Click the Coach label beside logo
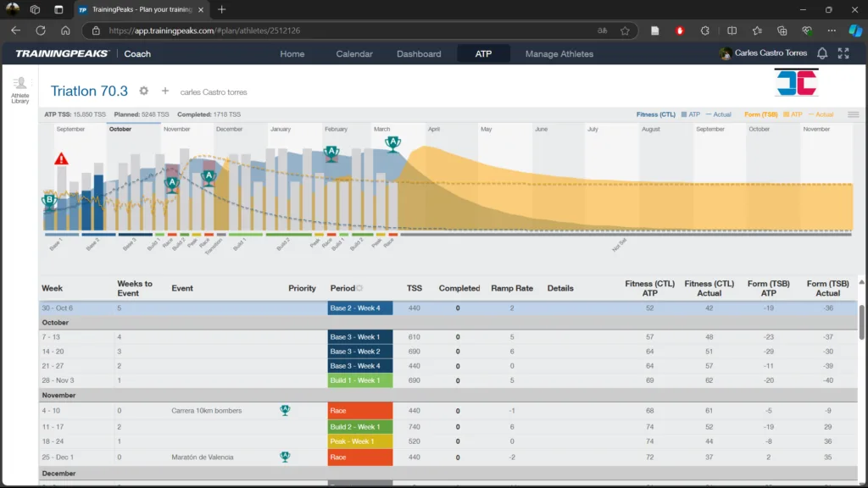Image resolution: width=868 pixels, height=488 pixels. point(137,53)
